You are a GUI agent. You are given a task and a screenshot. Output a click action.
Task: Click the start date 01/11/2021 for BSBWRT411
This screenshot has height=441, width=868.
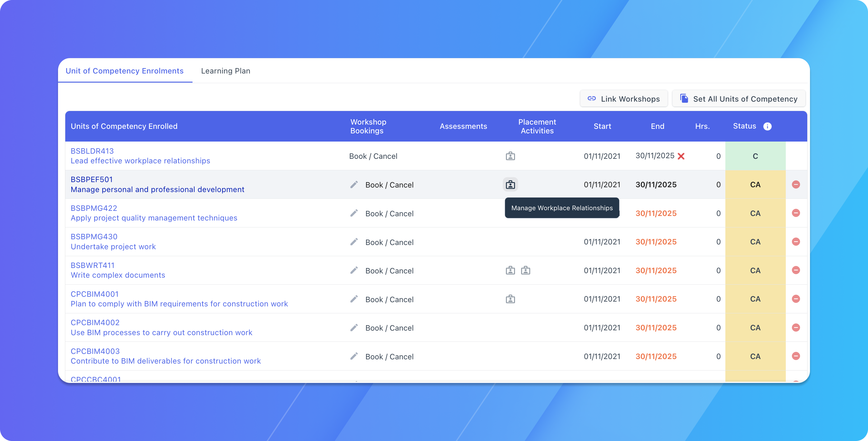(602, 270)
